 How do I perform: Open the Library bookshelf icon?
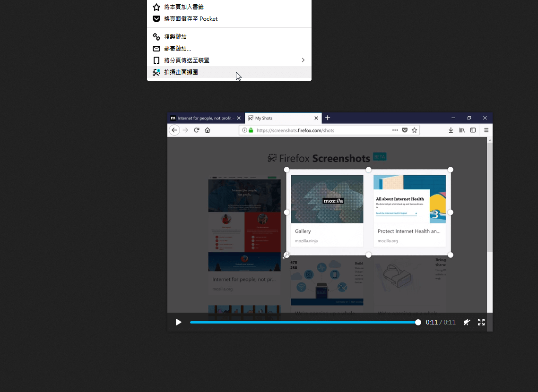coord(462,130)
